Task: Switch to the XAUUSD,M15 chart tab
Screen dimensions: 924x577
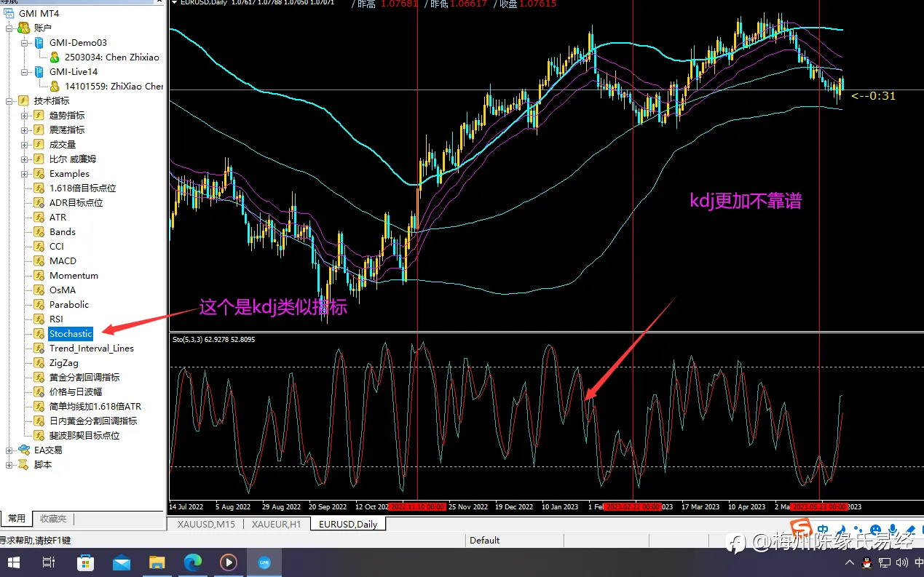Action: click(x=206, y=524)
